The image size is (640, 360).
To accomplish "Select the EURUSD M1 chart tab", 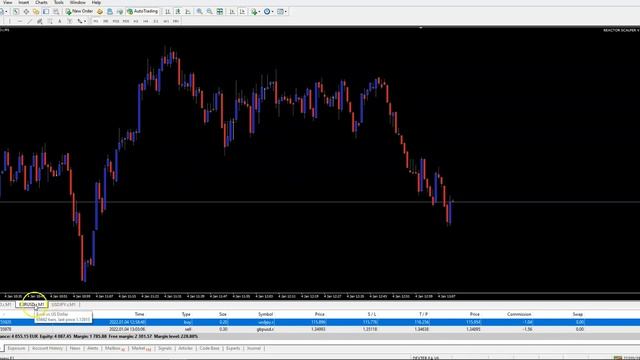I will coord(32,304).
